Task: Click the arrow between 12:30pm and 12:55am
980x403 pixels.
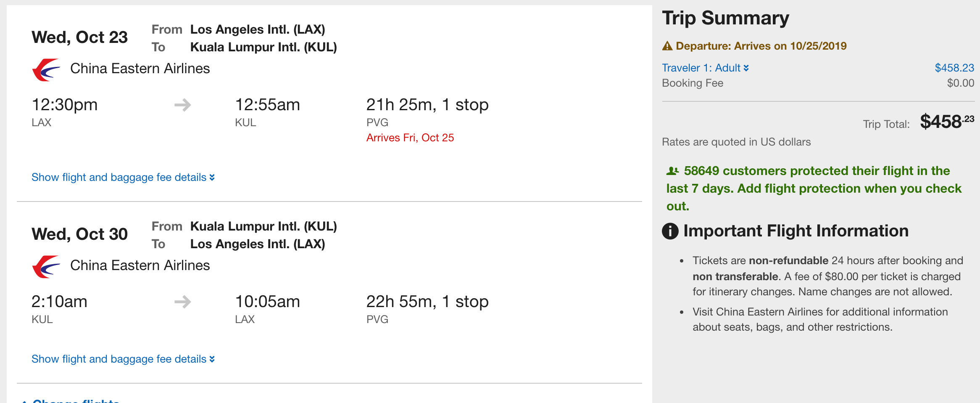Action: [183, 105]
